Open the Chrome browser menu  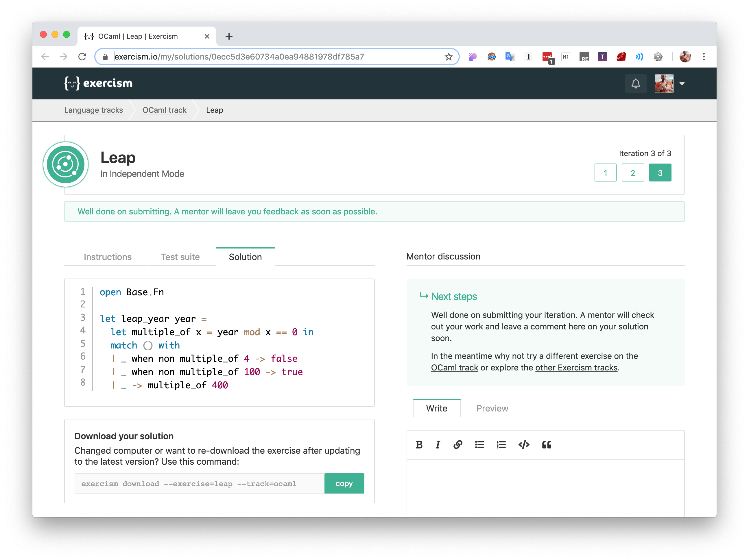pos(704,57)
